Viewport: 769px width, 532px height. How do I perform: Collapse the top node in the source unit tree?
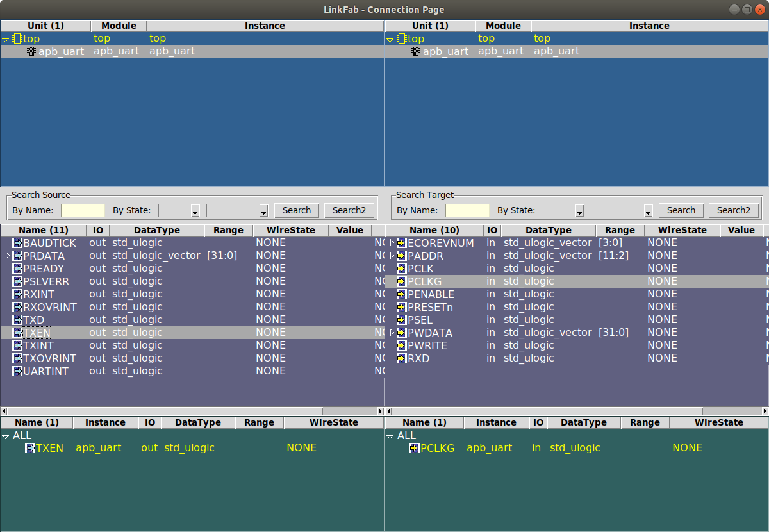point(6,39)
